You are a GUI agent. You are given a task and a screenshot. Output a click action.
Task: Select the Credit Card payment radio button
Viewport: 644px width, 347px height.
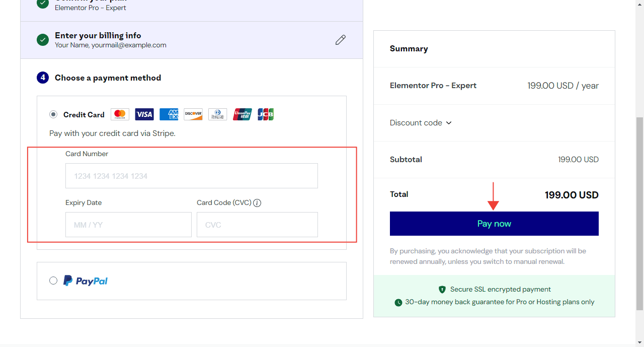pyautogui.click(x=53, y=114)
